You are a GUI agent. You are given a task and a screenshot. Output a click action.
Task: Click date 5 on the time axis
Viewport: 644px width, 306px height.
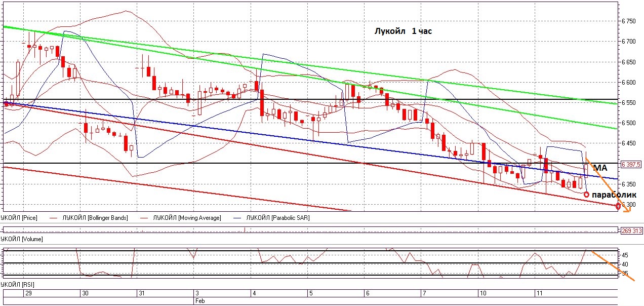tap(310, 293)
